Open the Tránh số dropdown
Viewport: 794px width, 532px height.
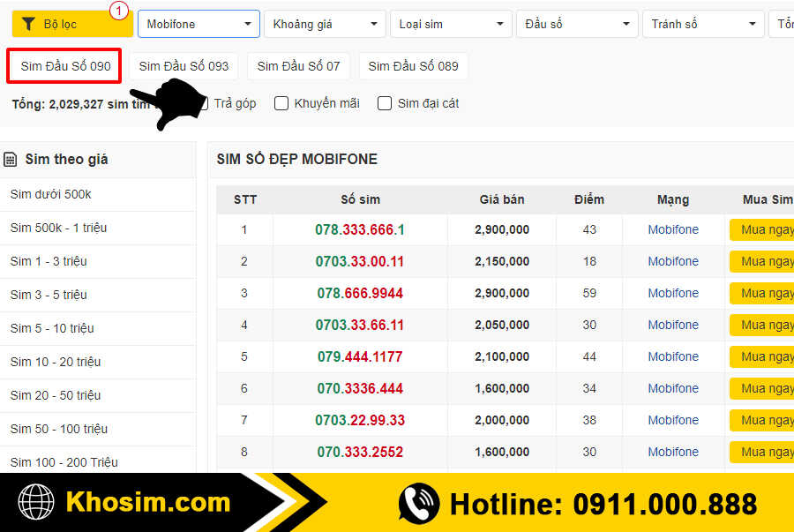tap(703, 24)
